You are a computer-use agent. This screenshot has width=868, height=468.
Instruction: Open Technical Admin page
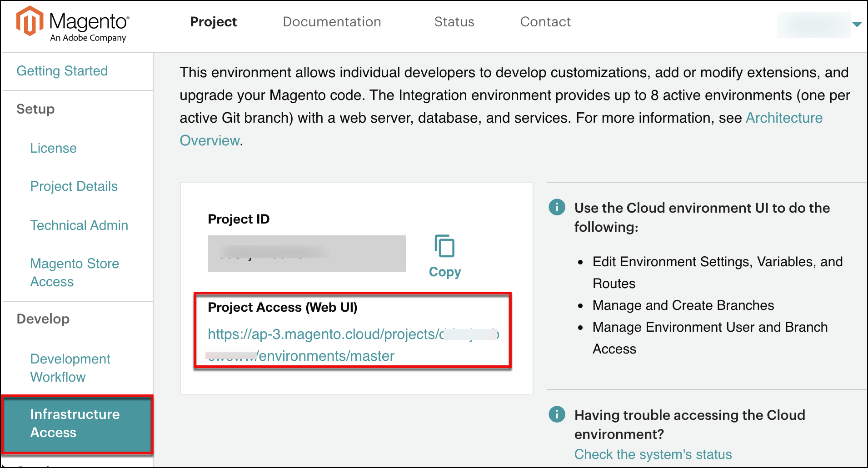pos(79,225)
